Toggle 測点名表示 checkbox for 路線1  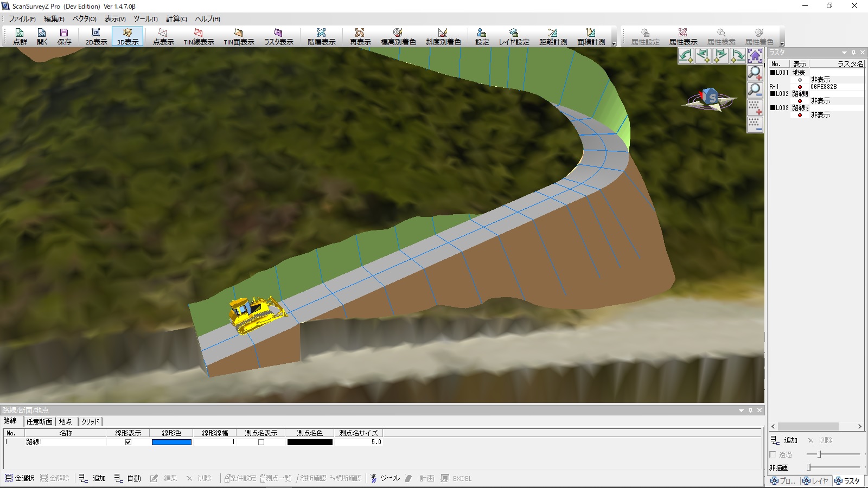(261, 442)
